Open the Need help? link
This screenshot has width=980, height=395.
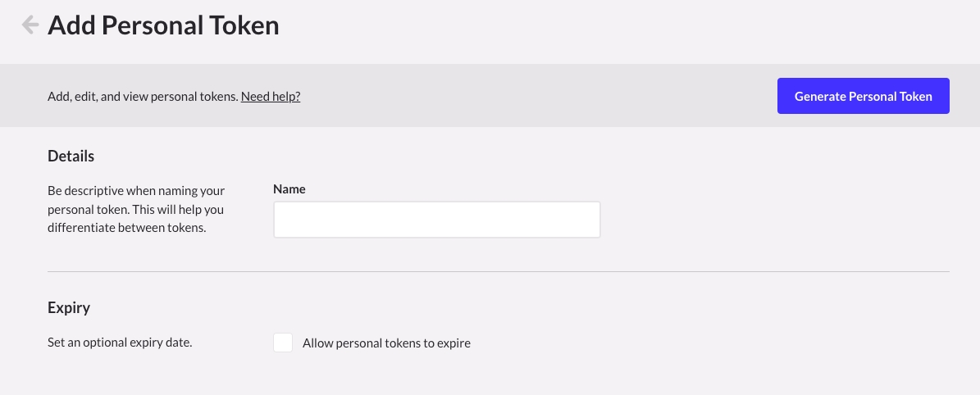[x=271, y=97]
